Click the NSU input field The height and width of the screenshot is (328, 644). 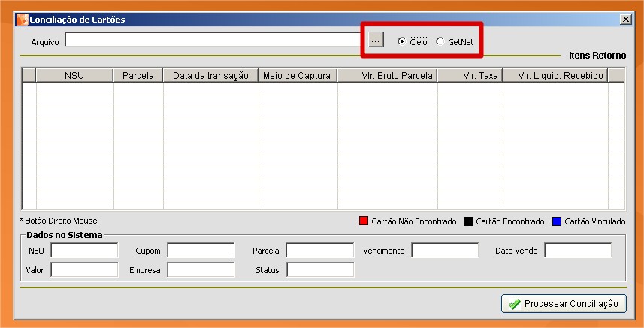84,251
